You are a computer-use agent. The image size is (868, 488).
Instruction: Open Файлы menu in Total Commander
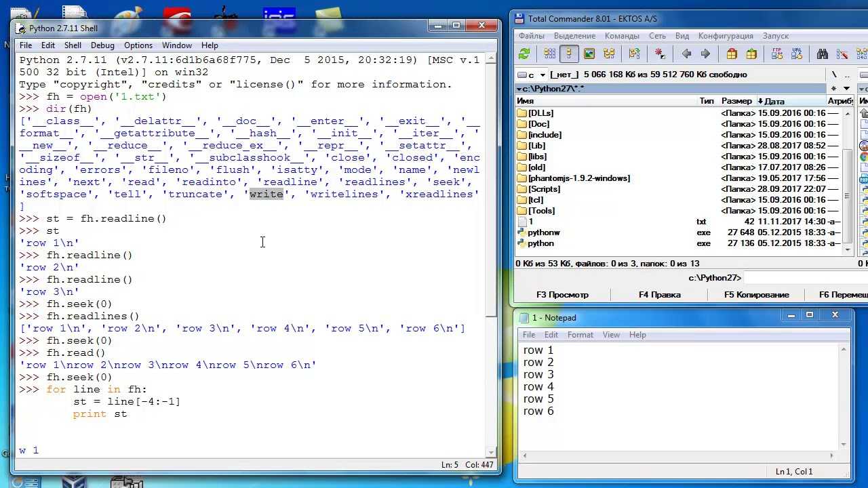(532, 36)
